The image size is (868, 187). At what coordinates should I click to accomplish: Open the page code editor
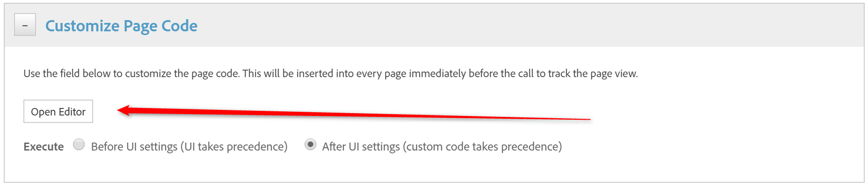[58, 112]
